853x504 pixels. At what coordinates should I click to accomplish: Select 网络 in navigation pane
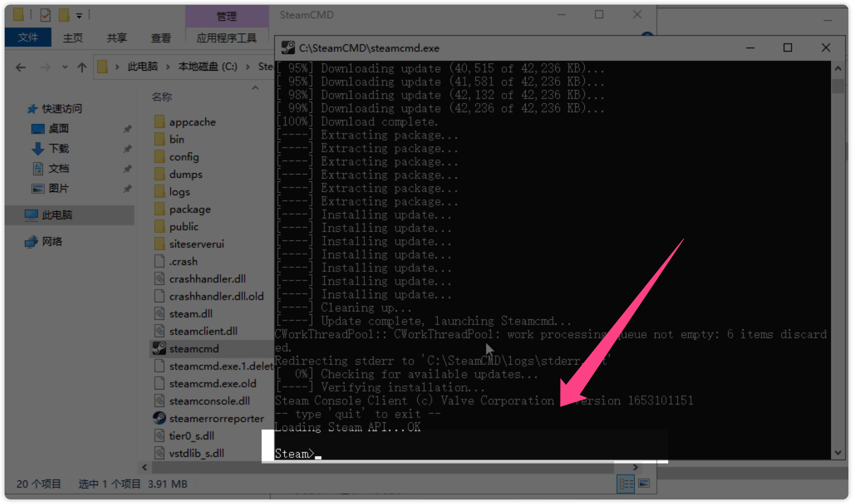point(44,241)
